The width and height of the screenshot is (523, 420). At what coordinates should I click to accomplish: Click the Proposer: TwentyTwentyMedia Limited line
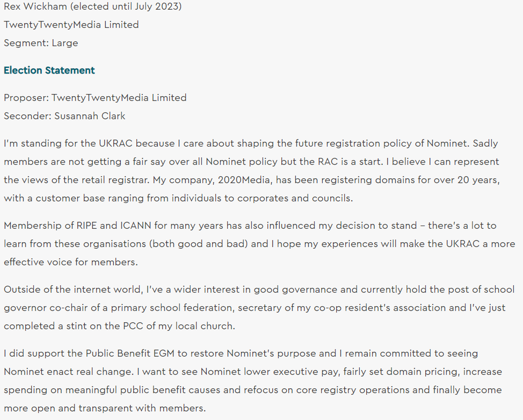pos(95,98)
